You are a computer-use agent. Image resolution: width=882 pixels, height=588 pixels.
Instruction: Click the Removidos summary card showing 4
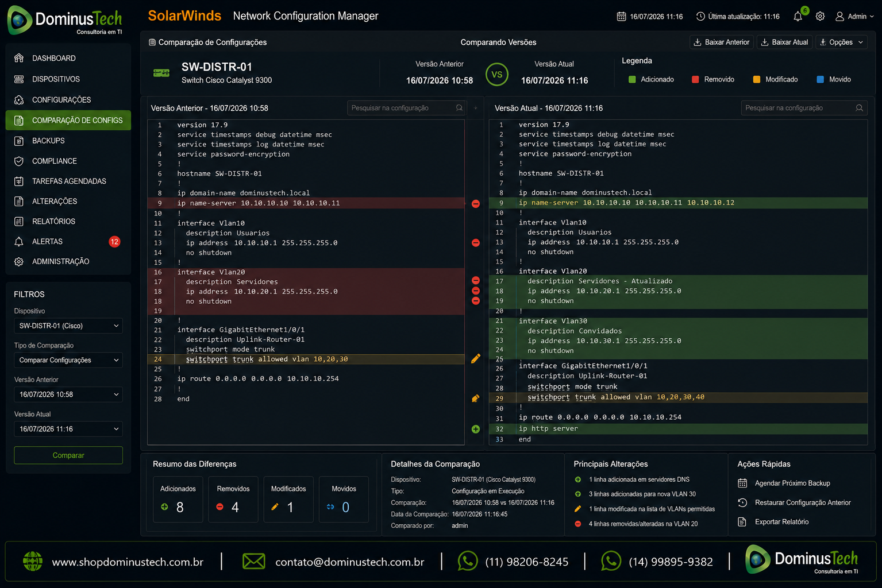[233, 500]
